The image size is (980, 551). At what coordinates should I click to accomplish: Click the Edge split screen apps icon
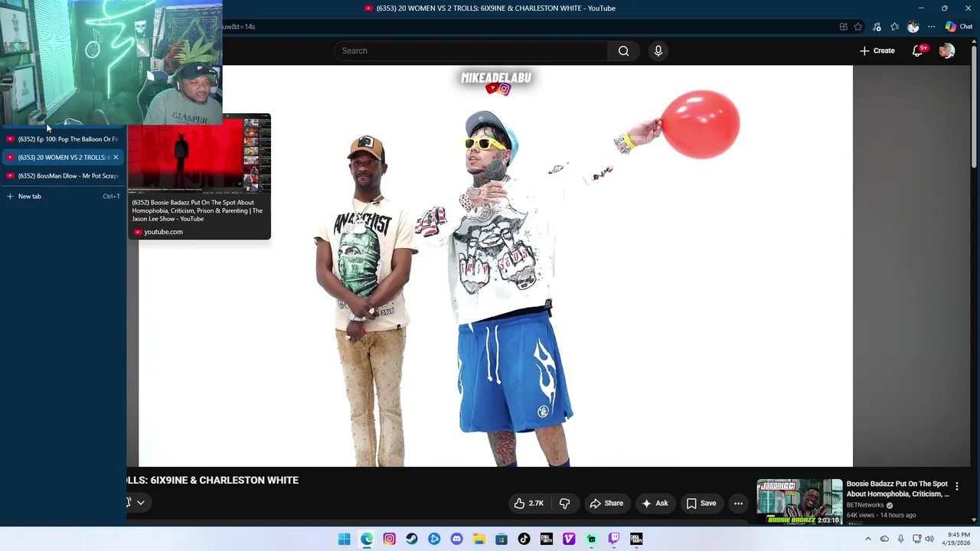coord(843,27)
